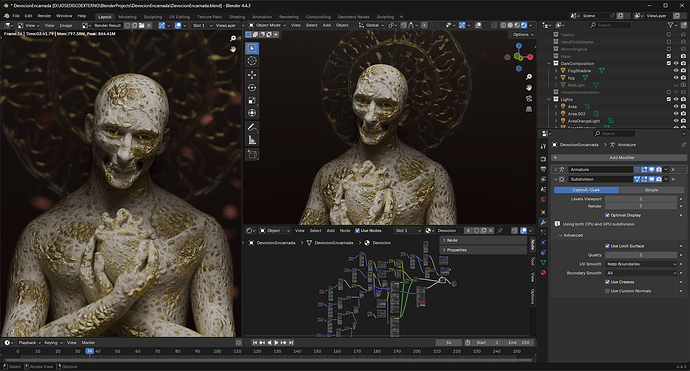Collapse the DarkComposition collection
The height and width of the screenshot is (371, 690).
tap(549, 63)
